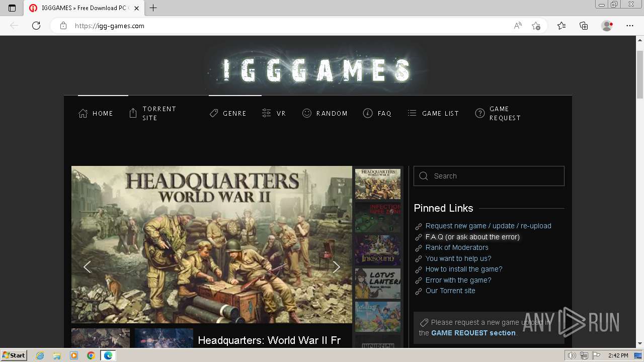Open Edge from the taskbar

(108, 355)
